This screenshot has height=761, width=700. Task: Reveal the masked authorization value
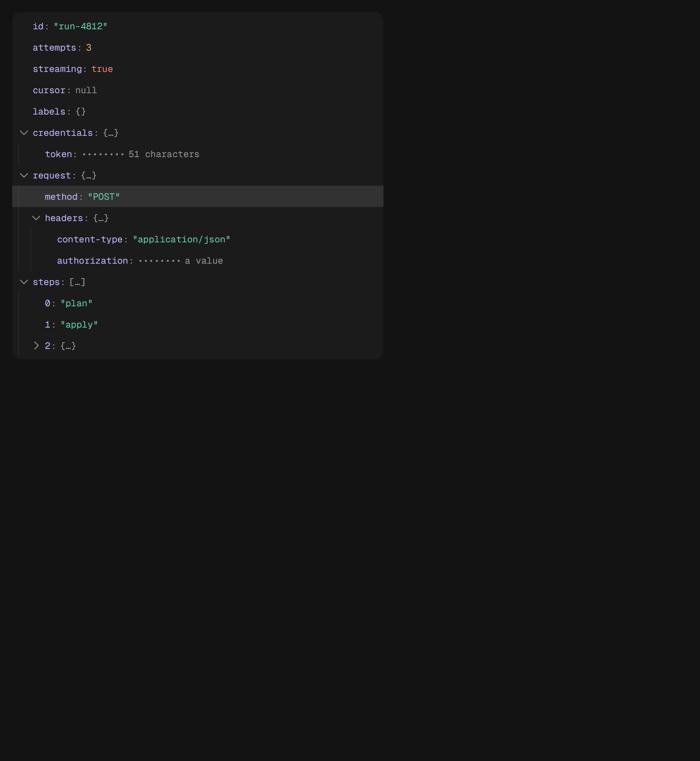tap(181, 261)
